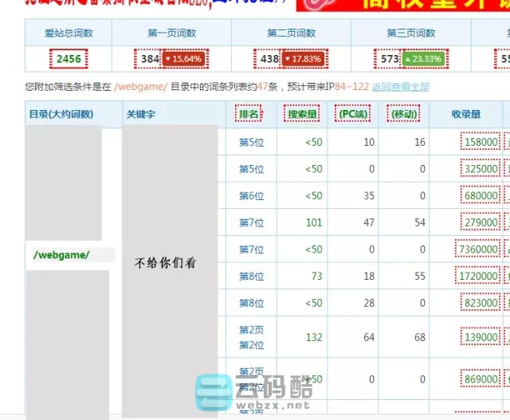510x420 pixels.
Task: Click the green 23.33% increase badge
Action: 422,59
